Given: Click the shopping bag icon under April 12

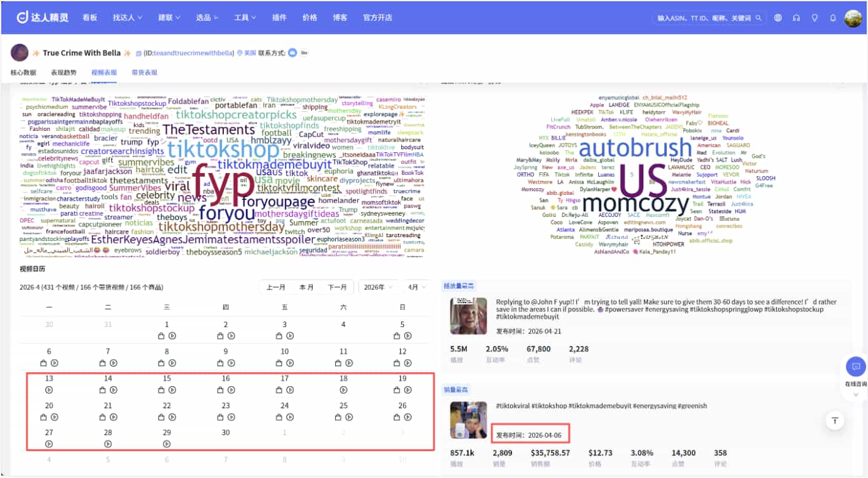Looking at the screenshot, I should pyautogui.click(x=398, y=363).
